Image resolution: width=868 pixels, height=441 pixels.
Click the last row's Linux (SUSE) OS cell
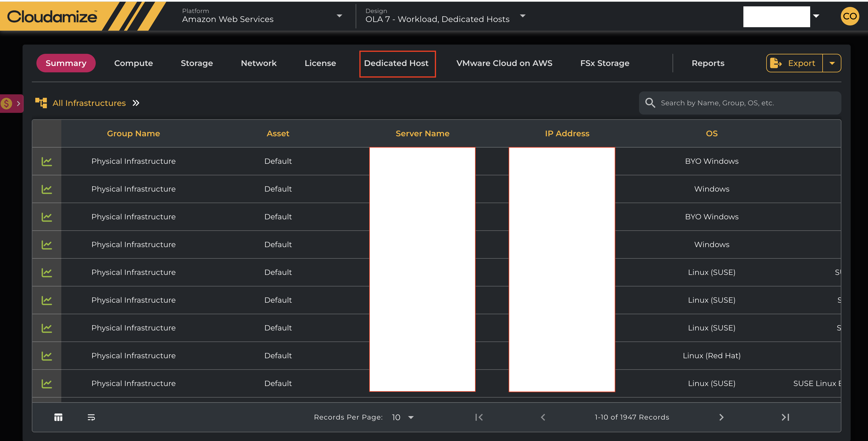tap(712, 383)
